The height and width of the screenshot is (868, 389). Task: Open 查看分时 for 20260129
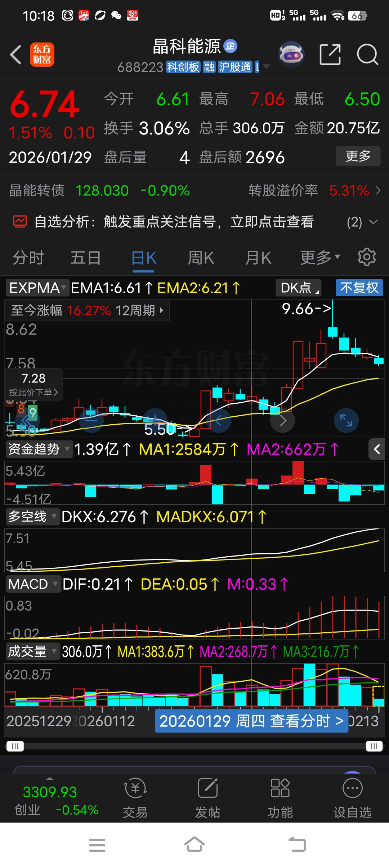point(251,721)
